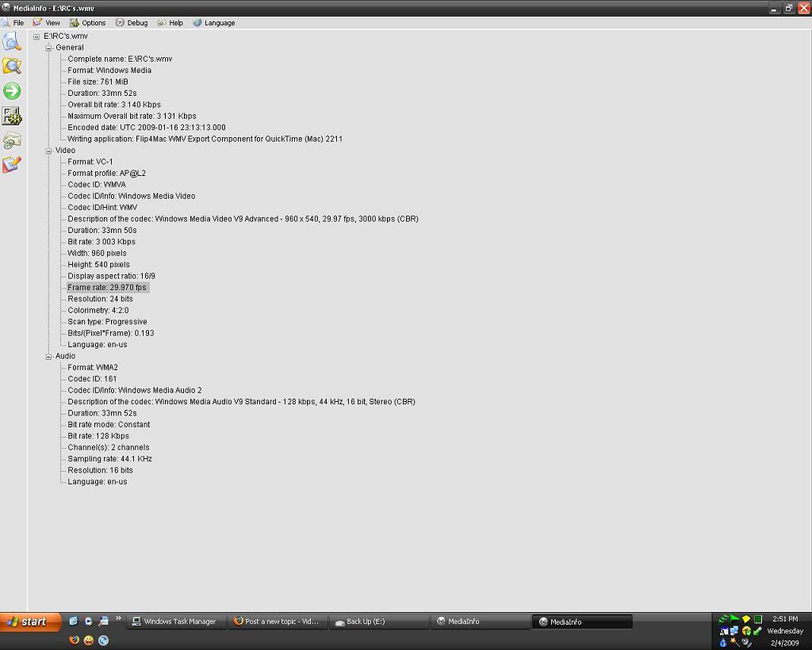The height and width of the screenshot is (650, 812).
Task: Switch to Windows Task Manager taskbar button
Action: click(176, 621)
